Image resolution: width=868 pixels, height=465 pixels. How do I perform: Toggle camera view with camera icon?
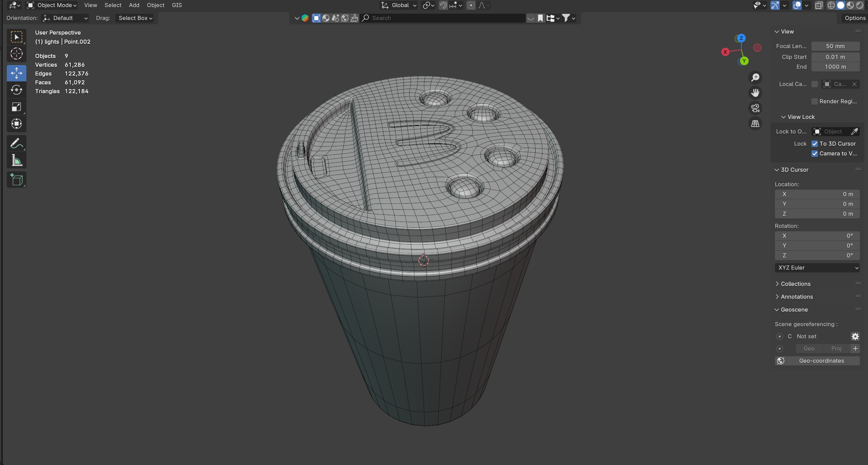point(755,108)
